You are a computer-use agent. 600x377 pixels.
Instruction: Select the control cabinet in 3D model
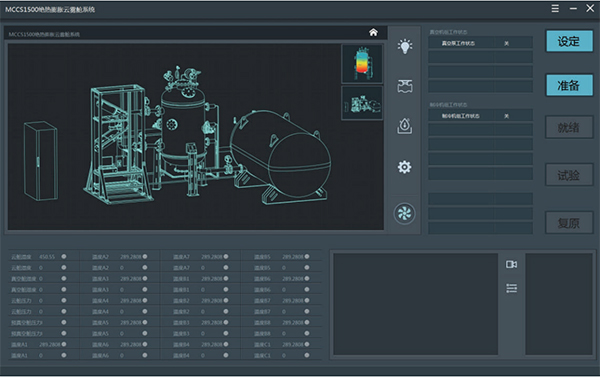coord(41,161)
